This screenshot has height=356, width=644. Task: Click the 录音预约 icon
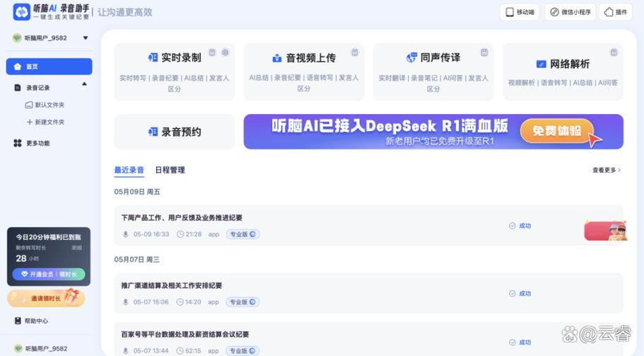153,132
